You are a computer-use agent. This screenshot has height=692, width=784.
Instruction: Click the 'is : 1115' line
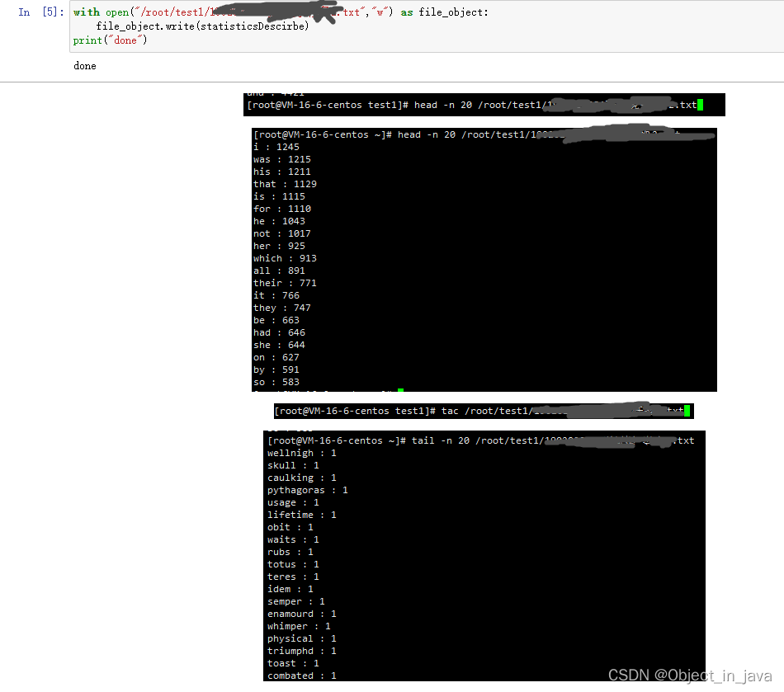pyautogui.click(x=279, y=196)
